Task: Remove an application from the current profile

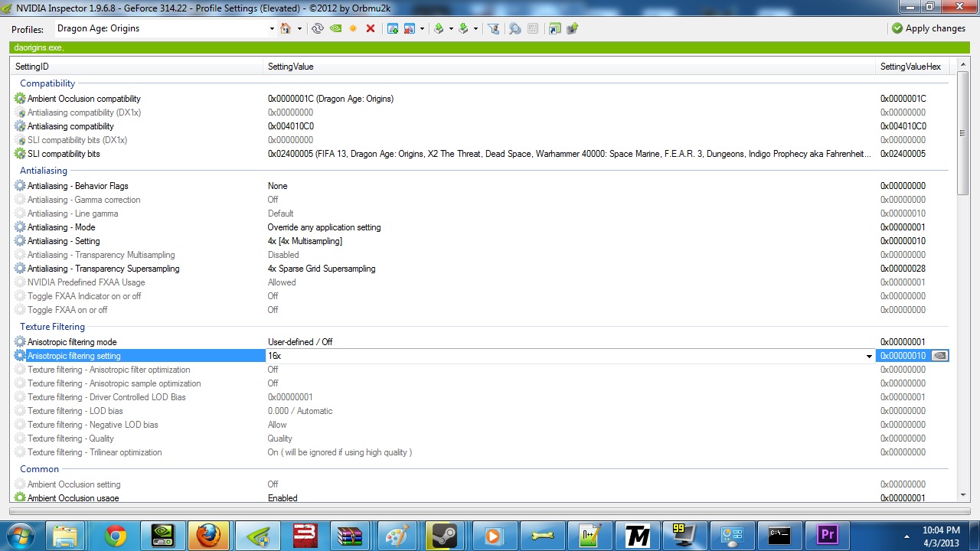Action: 410,28
